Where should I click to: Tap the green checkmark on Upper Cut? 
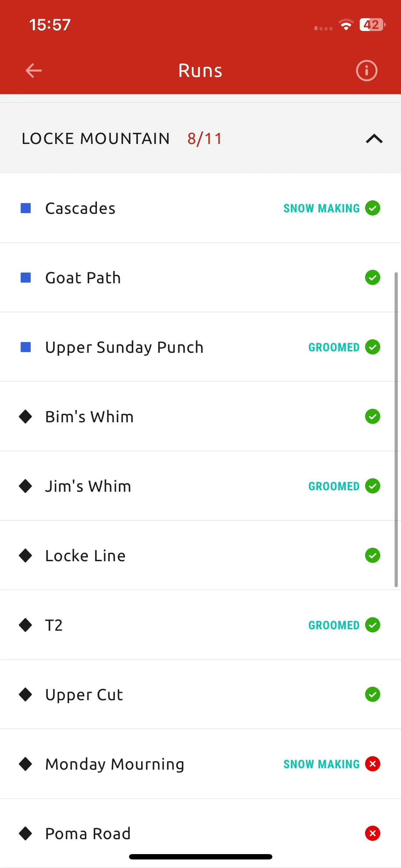[x=372, y=694]
